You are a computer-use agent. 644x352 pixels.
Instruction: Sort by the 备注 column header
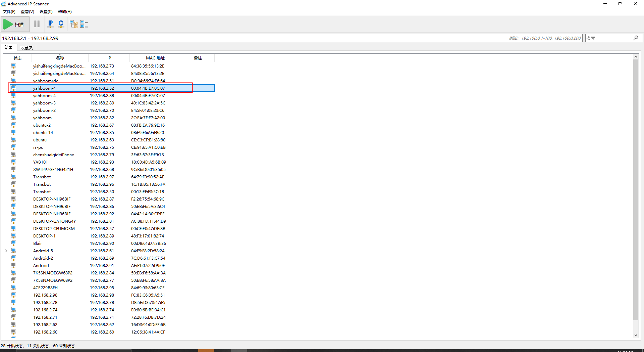tap(198, 58)
